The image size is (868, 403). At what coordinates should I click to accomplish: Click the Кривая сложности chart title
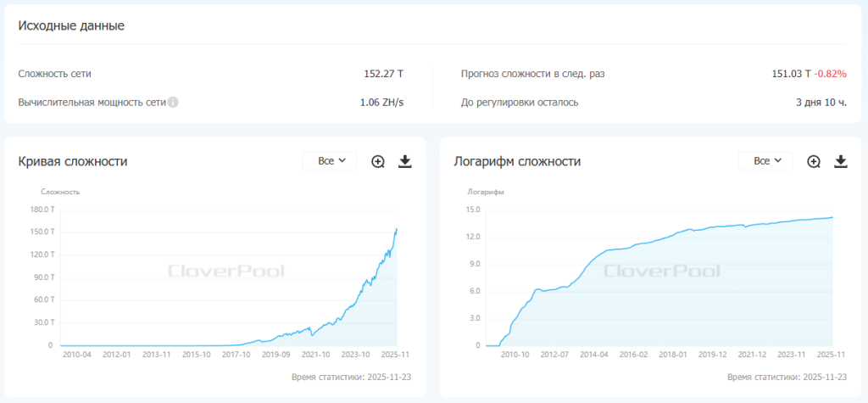[73, 161]
